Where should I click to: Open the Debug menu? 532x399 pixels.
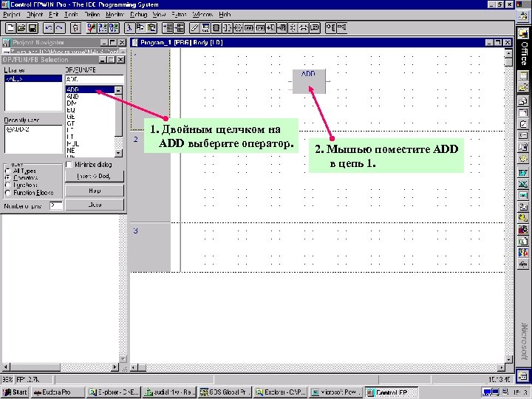coord(138,15)
